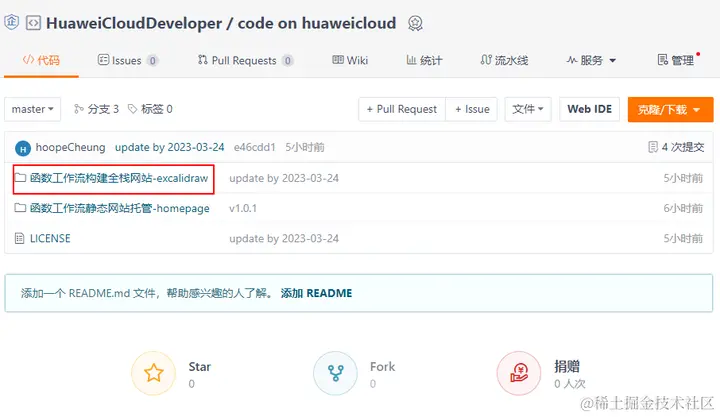Open the 流水线 pipeline tab
The image size is (720, 417).
point(504,60)
